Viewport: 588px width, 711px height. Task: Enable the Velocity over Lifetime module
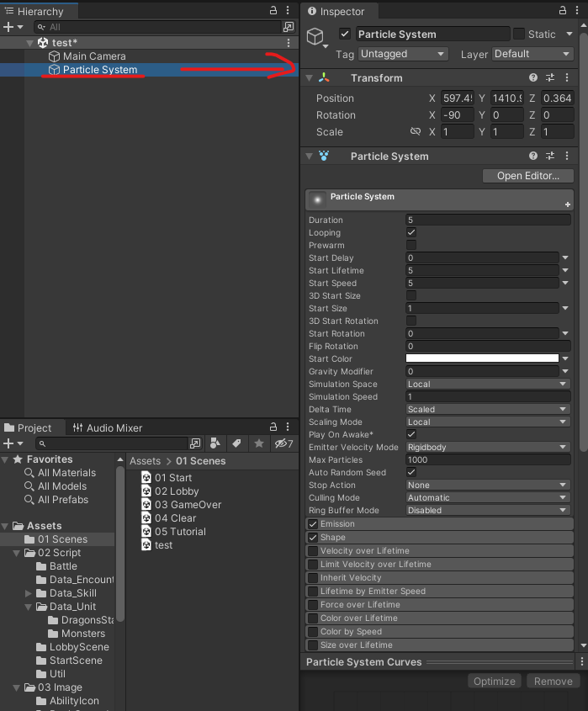coord(313,551)
